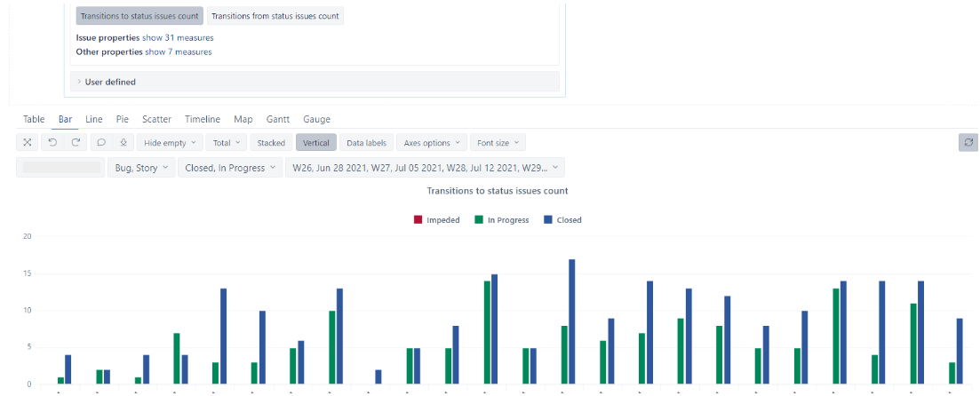Screen dimensions: 980x396
Task: Select Transitions from status issues count
Action: (275, 16)
